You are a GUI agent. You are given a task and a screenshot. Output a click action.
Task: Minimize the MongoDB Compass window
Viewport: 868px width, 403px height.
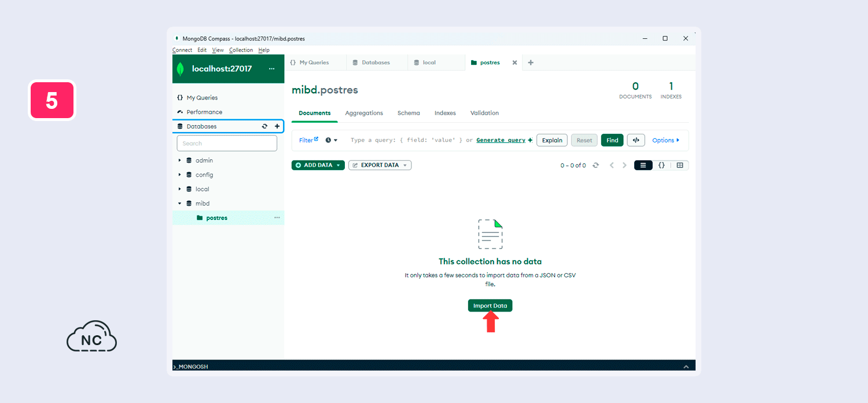(645, 38)
